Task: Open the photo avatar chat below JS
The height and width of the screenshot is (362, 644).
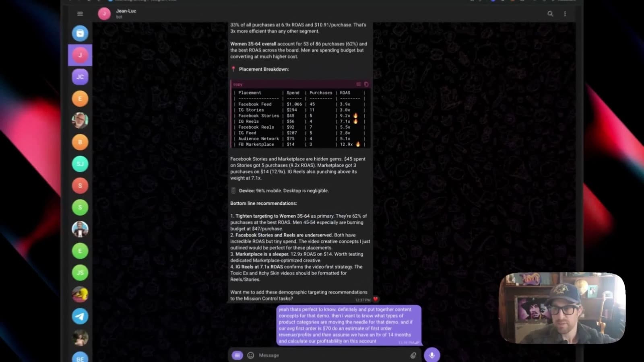Action: (80, 294)
